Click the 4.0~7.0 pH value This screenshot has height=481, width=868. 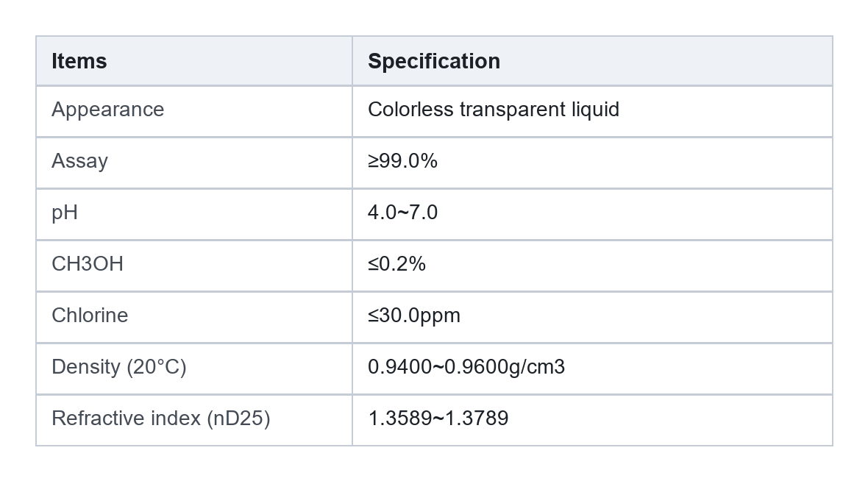[402, 213]
